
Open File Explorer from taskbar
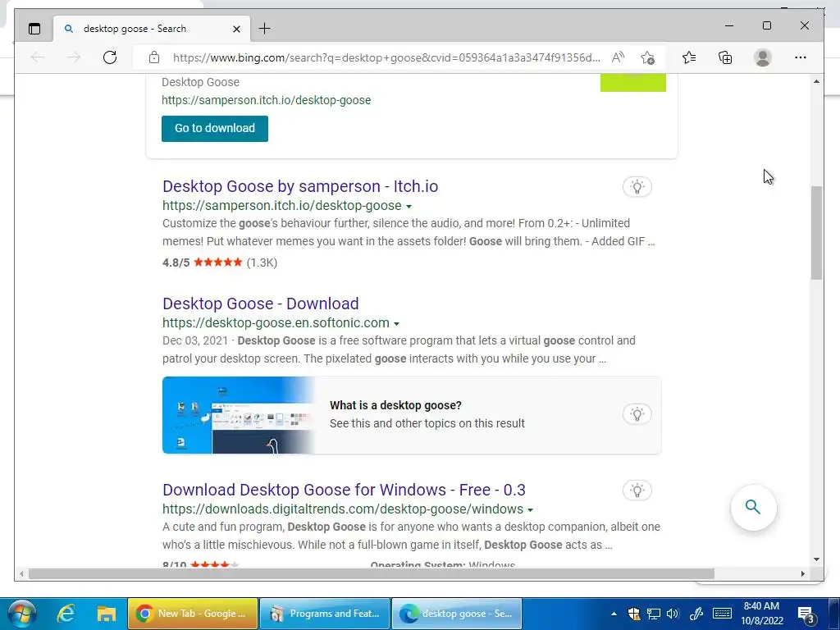tap(106, 614)
